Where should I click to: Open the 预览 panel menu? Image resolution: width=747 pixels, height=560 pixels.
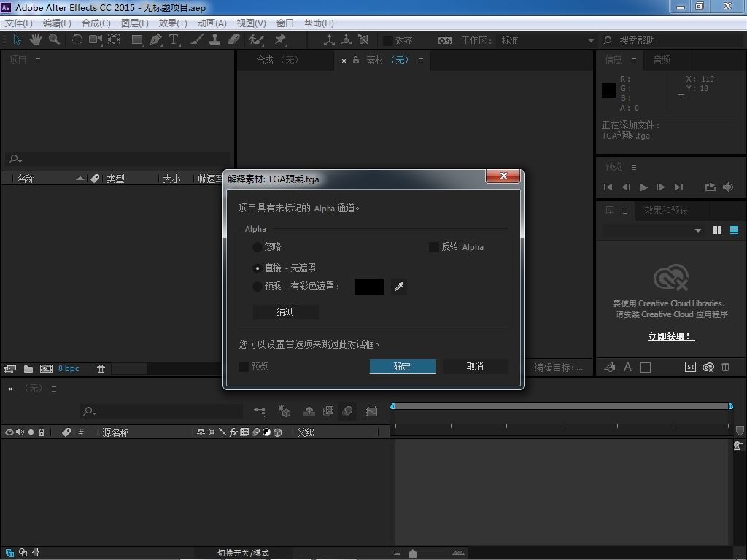coord(634,167)
